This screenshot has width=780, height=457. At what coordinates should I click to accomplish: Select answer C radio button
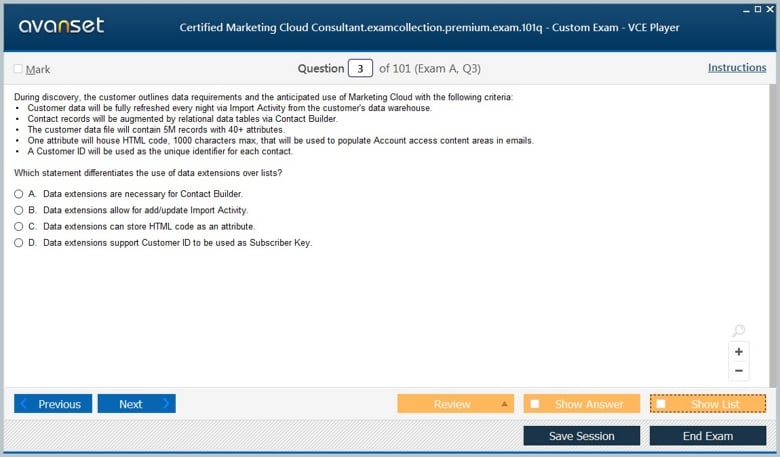(18, 227)
